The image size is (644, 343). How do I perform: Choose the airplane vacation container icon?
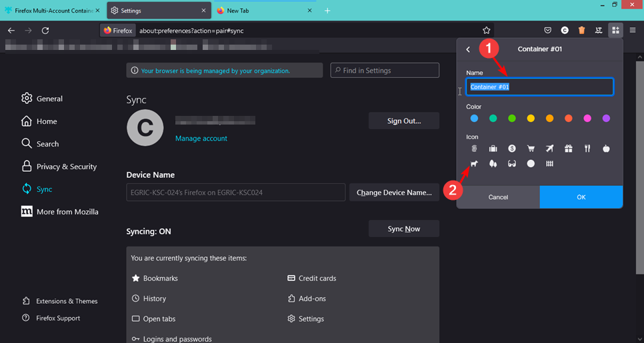[549, 149]
